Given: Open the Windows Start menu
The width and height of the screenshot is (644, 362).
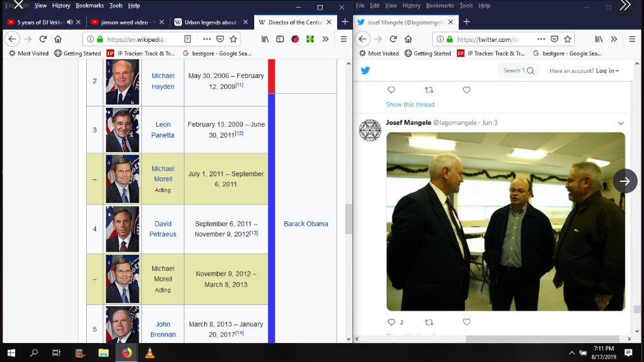Looking at the screenshot, I should pyautogui.click(x=11, y=352).
